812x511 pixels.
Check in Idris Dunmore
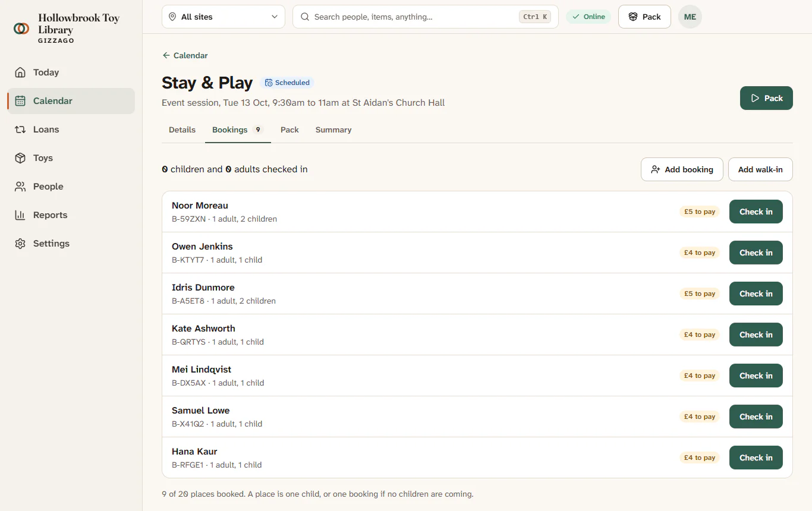[x=756, y=294]
